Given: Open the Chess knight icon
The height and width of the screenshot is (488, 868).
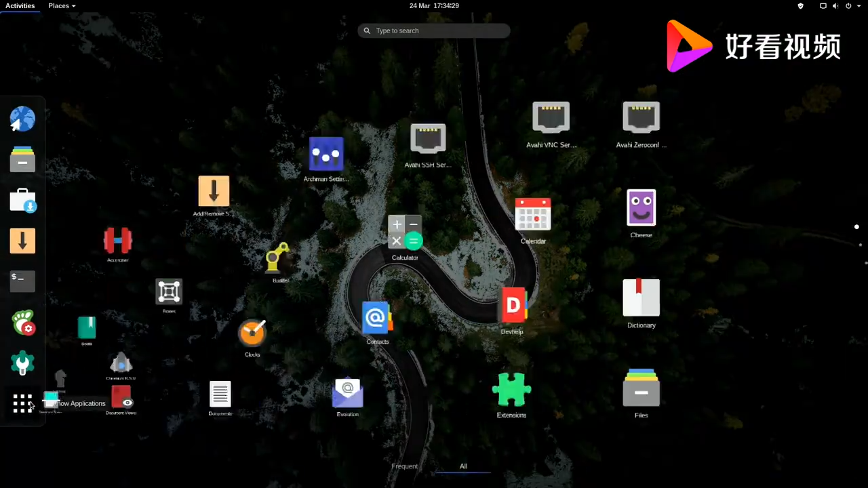Looking at the screenshot, I should pos(60,378).
